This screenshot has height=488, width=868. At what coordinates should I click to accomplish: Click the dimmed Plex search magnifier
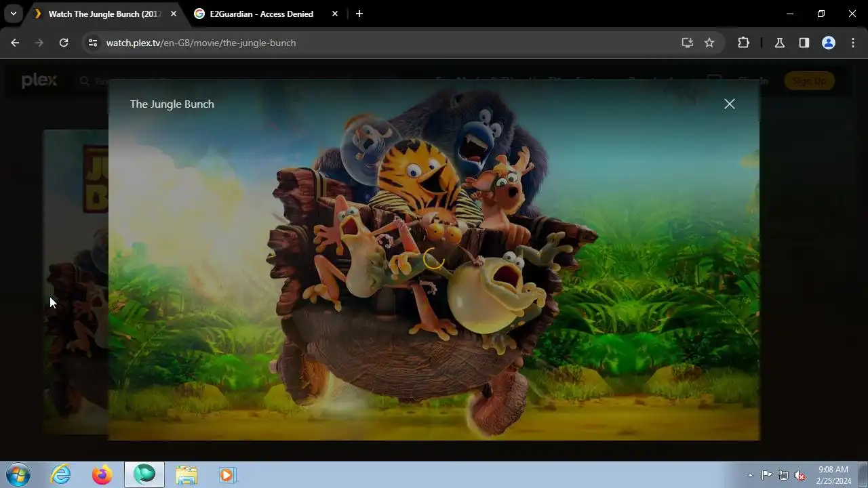point(85,81)
